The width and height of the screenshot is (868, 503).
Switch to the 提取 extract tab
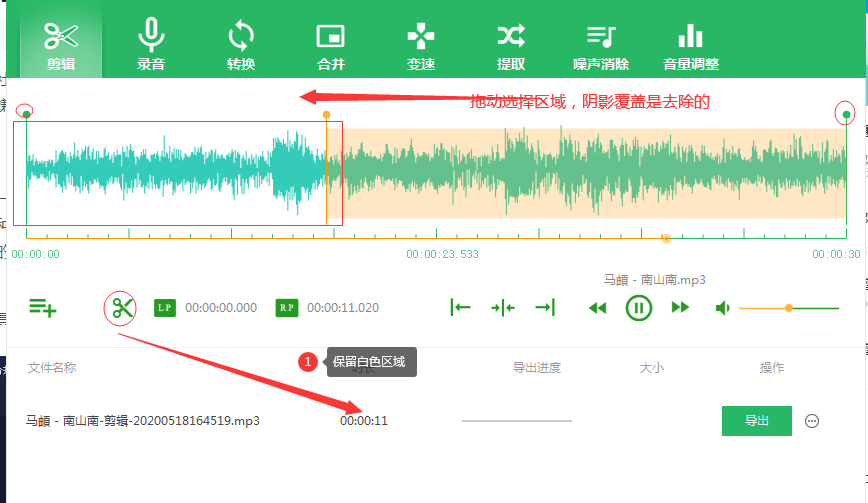pos(510,45)
